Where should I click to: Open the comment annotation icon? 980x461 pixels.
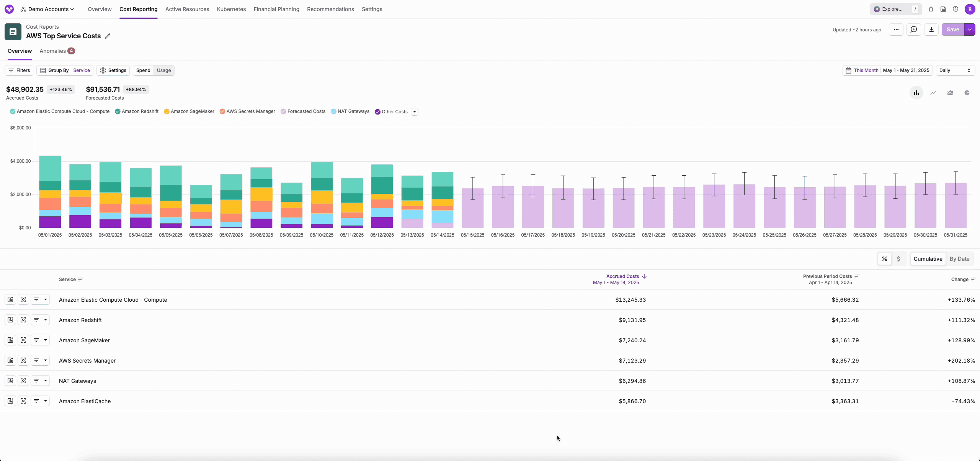coord(914,29)
